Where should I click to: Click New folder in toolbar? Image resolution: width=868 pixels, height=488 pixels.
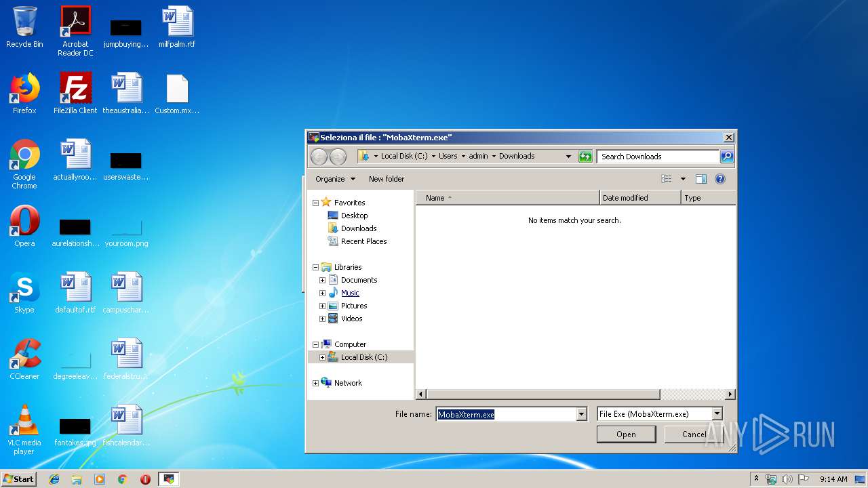click(x=387, y=179)
